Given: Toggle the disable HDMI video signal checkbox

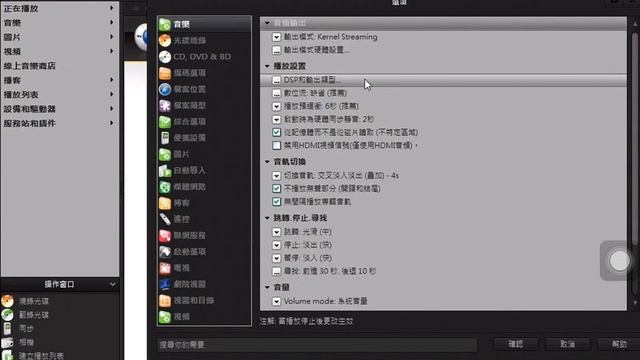Looking at the screenshot, I should (276, 145).
